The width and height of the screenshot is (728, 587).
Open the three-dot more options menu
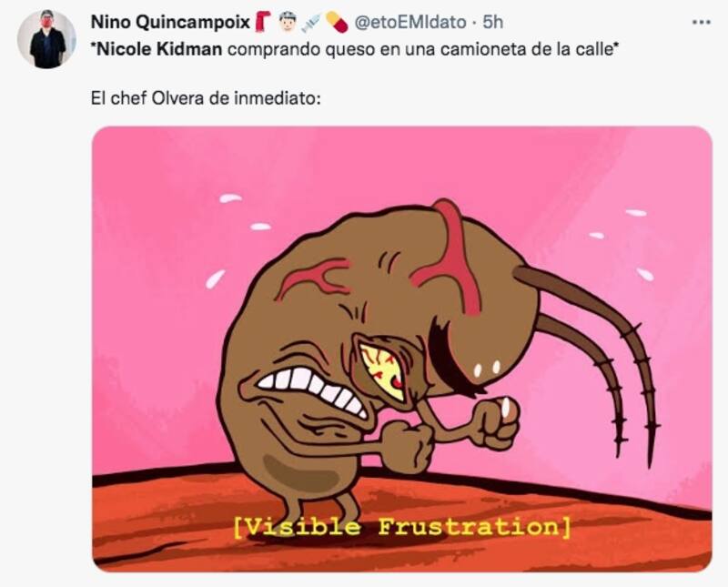pyautogui.click(x=701, y=22)
